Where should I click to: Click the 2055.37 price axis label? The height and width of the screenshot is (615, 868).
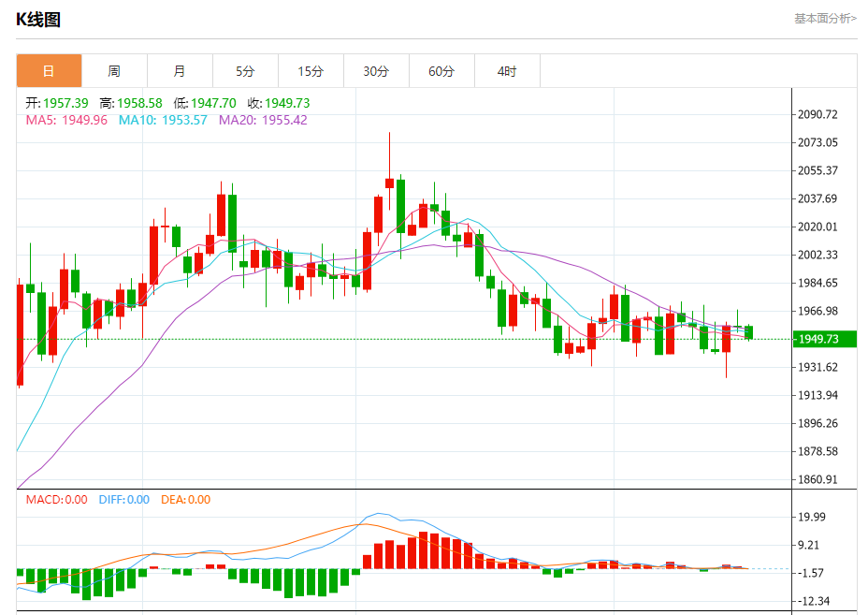tap(817, 170)
